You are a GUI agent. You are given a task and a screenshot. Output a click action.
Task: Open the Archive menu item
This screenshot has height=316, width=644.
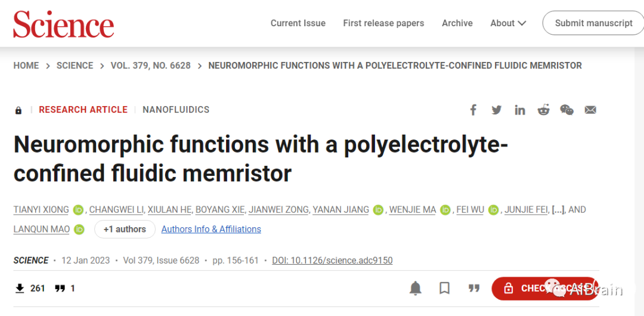click(457, 23)
